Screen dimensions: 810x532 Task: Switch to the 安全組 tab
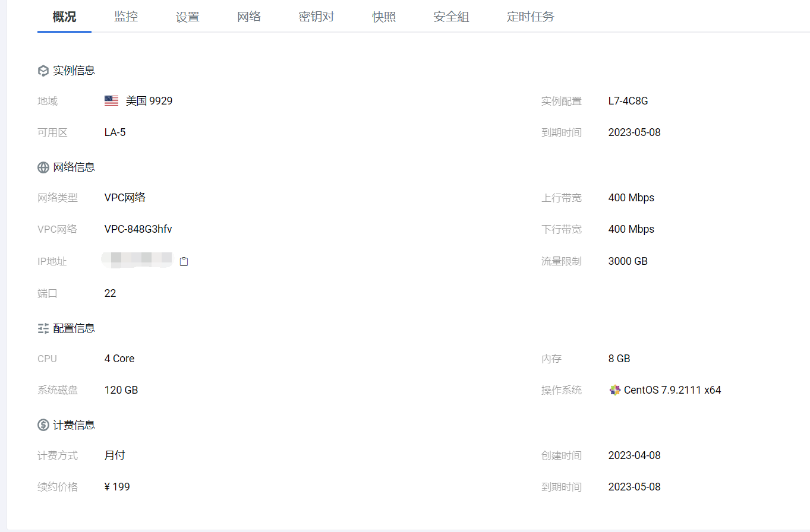click(x=451, y=17)
